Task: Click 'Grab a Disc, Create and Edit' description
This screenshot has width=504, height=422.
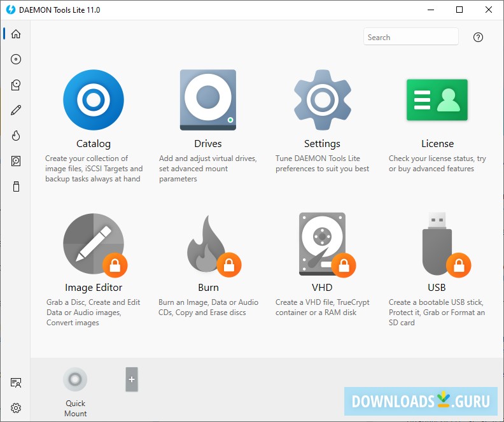Action: point(93,313)
